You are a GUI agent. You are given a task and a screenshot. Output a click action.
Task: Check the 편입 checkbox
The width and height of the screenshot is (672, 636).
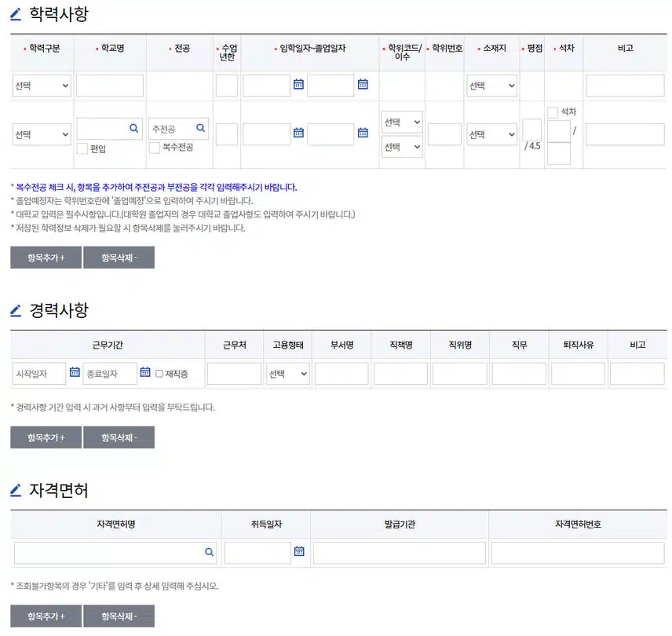click(x=82, y=148)
